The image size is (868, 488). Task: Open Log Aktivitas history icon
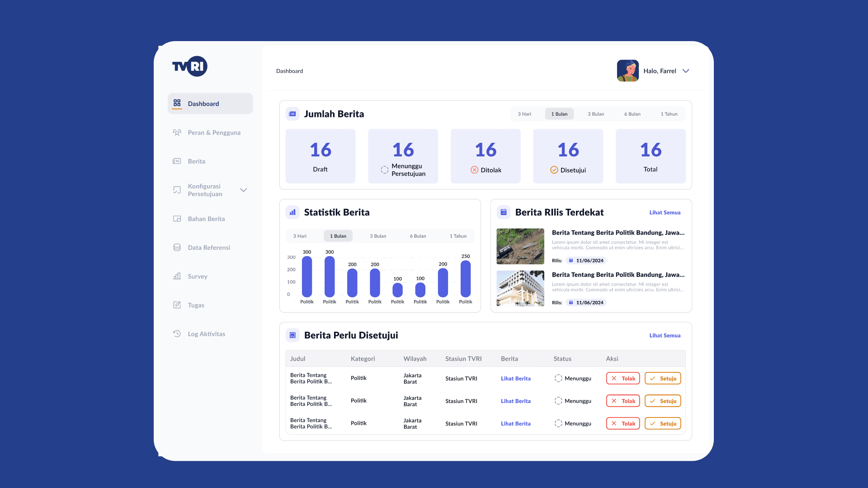pos(177,334)
